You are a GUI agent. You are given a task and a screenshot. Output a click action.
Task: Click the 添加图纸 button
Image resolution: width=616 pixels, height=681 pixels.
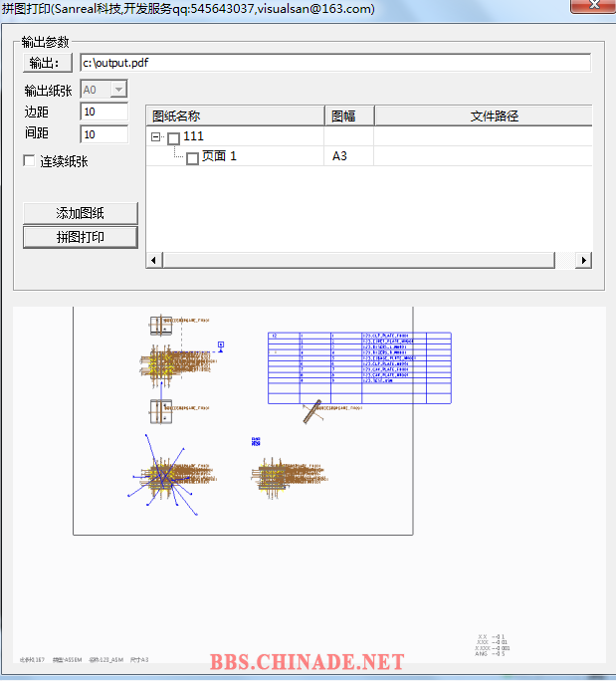click(x=81, y=213)
